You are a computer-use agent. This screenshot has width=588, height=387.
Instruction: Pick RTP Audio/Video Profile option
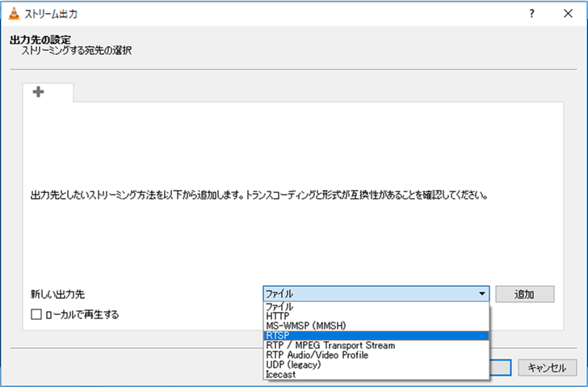pos(376,355)
